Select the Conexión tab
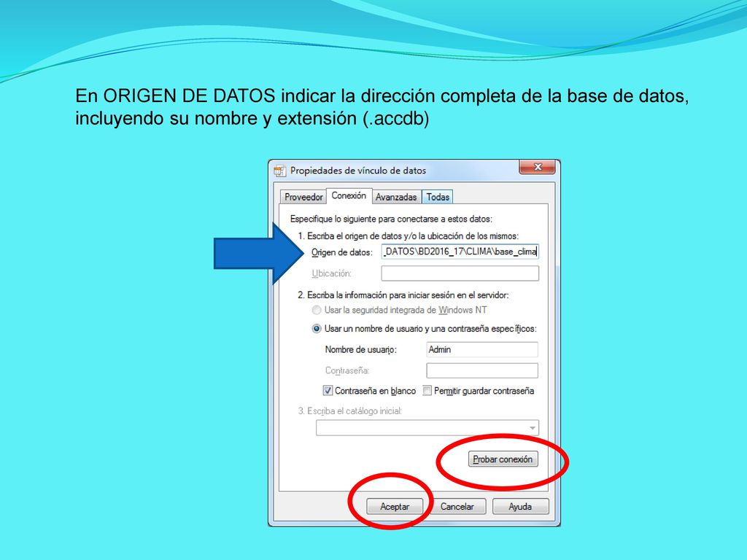The image size is (747, 560). tap(349, 195)
